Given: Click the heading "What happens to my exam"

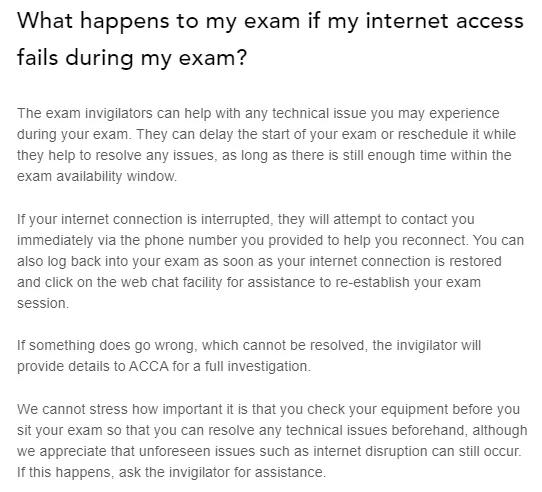Looking at the screenshot, I should (159, 21).
